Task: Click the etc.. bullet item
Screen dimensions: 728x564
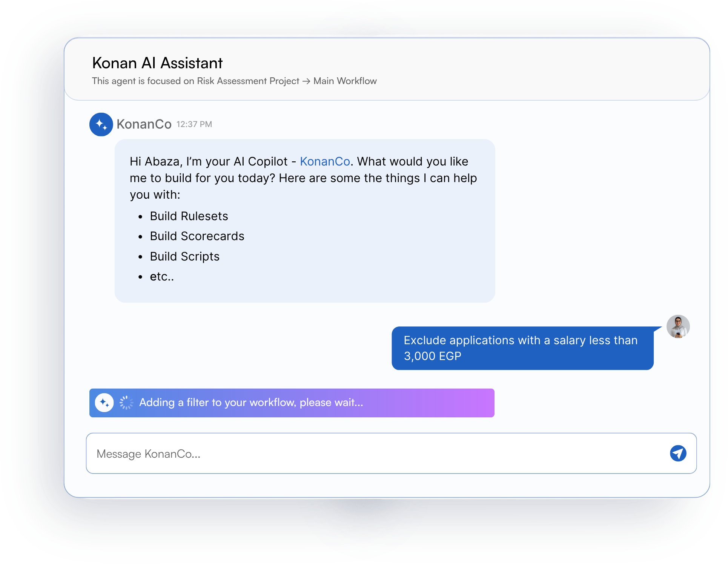Action: pyautogui.click(x=162, y=276)
